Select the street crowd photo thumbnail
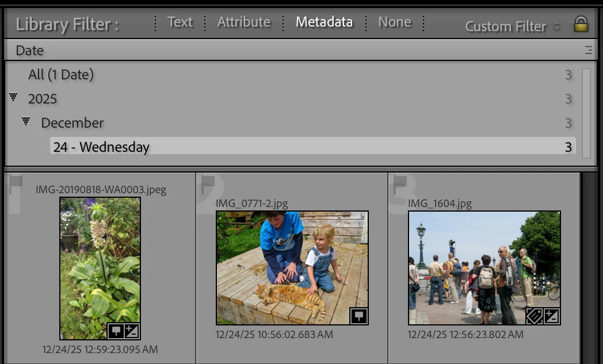 click(x=484, y=268)
